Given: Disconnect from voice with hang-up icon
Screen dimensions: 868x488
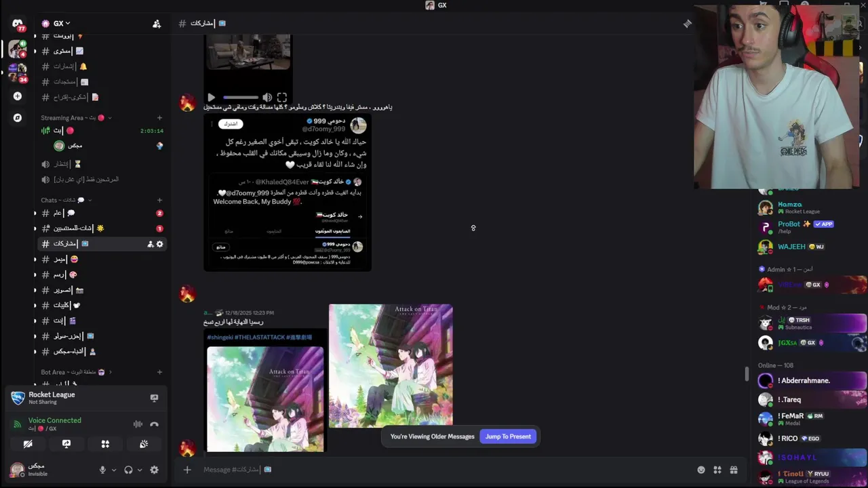Looking at the screenshot, I should coord(154,424).
